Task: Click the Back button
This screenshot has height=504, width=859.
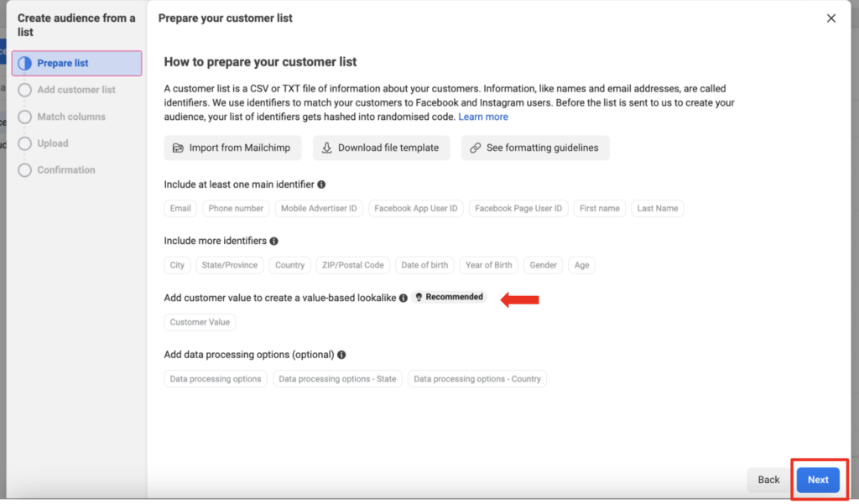Action: 768,480
